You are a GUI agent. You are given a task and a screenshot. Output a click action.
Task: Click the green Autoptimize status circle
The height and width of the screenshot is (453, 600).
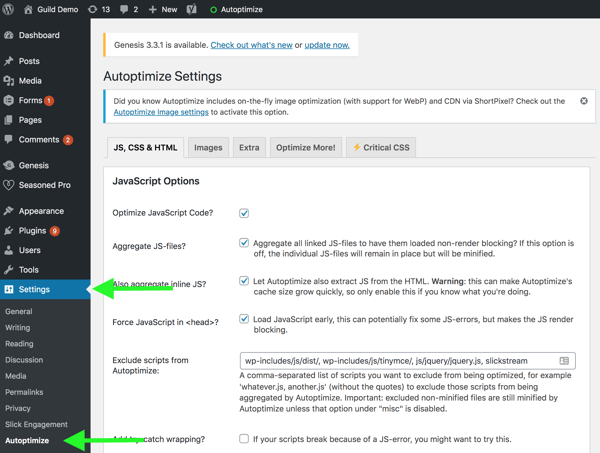pos(214,10)
